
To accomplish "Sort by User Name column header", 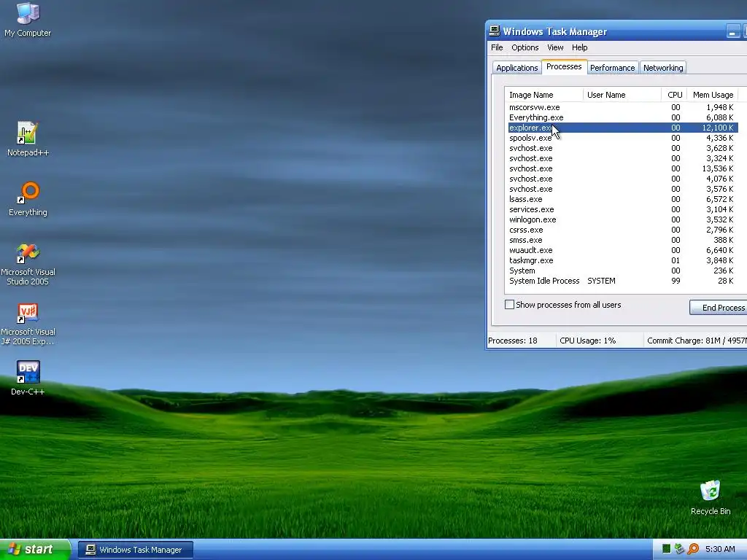I will (622, 95).
